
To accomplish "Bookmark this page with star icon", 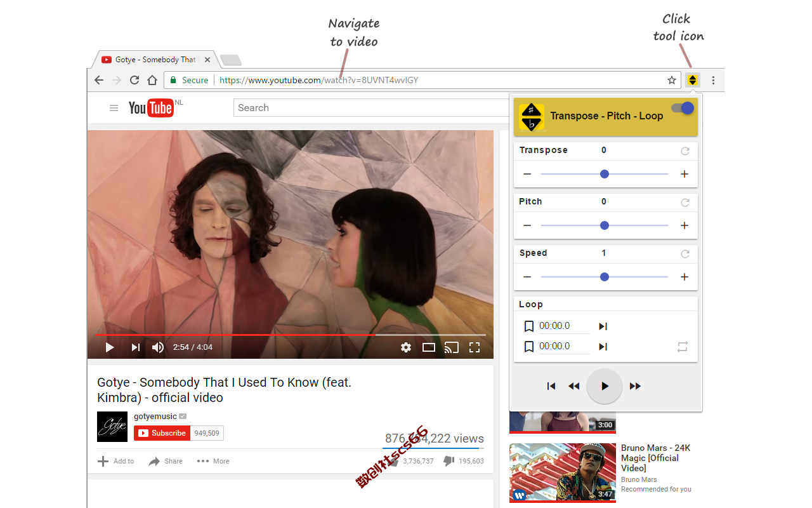I will 672,80.
